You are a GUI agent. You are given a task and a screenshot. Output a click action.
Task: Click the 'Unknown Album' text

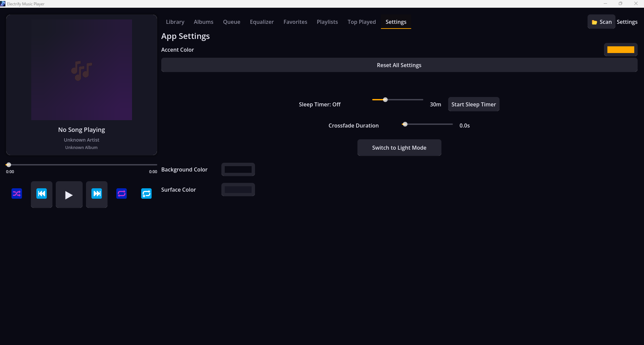81,148
